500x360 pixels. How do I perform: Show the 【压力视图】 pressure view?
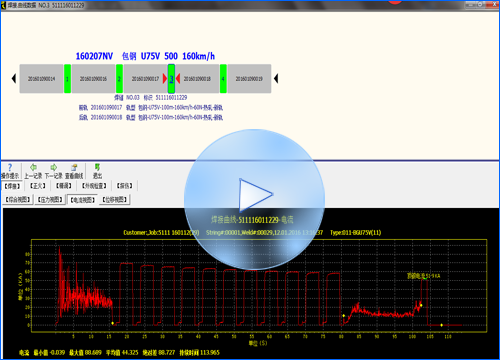[50, 200]
